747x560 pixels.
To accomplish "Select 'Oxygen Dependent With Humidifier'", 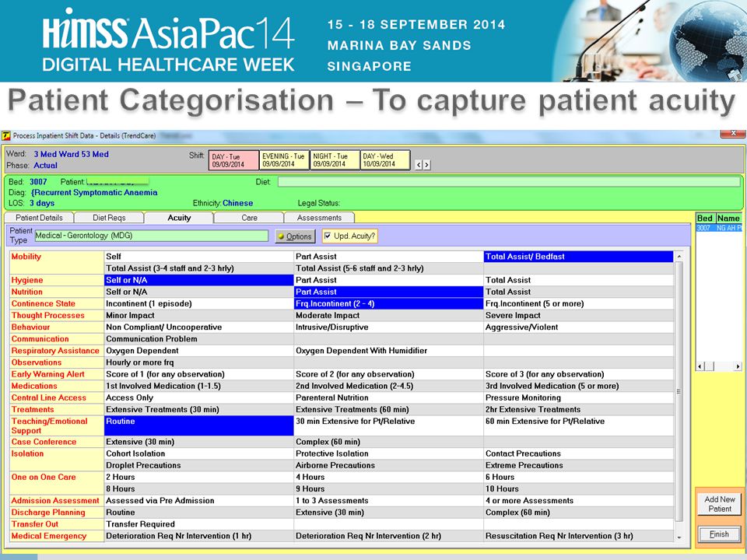I will pyautogui.click(x=389, y=351).
